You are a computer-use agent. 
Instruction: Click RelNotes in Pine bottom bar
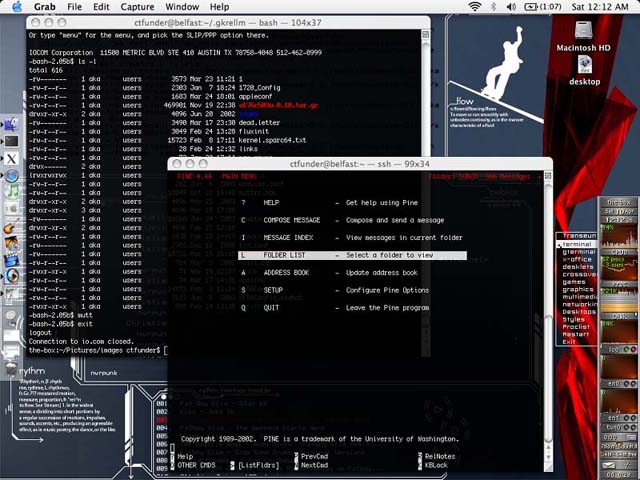(440, 456)
